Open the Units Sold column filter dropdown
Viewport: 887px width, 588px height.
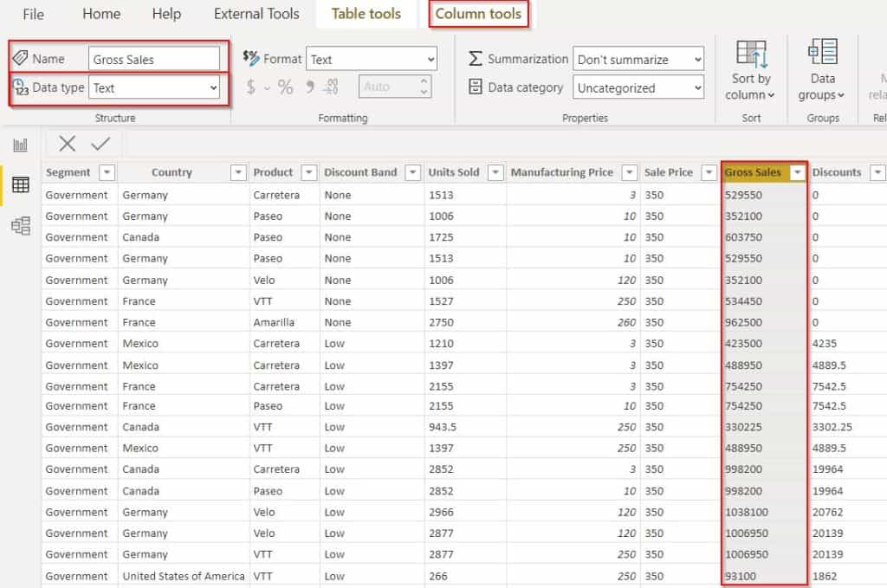click(x=495, y=172)
